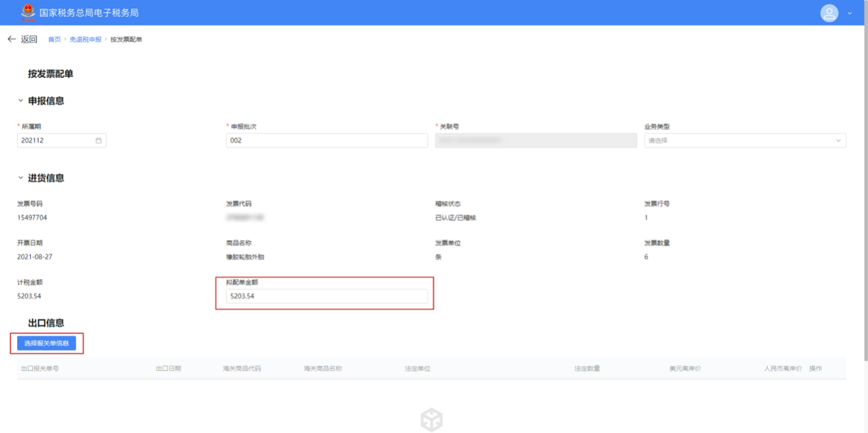Click the tax bureau emblem logo
Screen dimensions: 868x433
[x=28, y=13]
